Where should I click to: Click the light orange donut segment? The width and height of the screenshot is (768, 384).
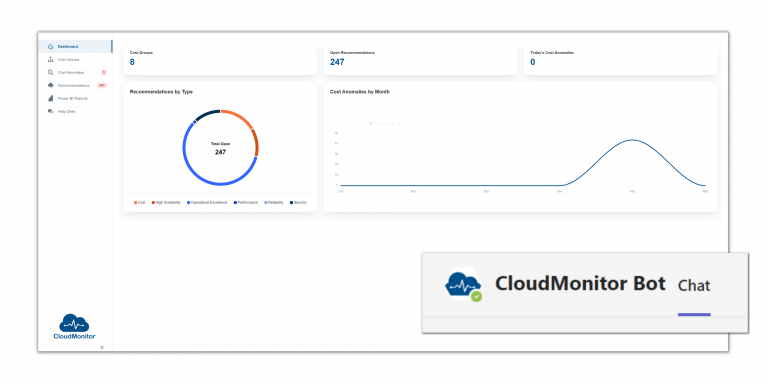tap(240, 116)
